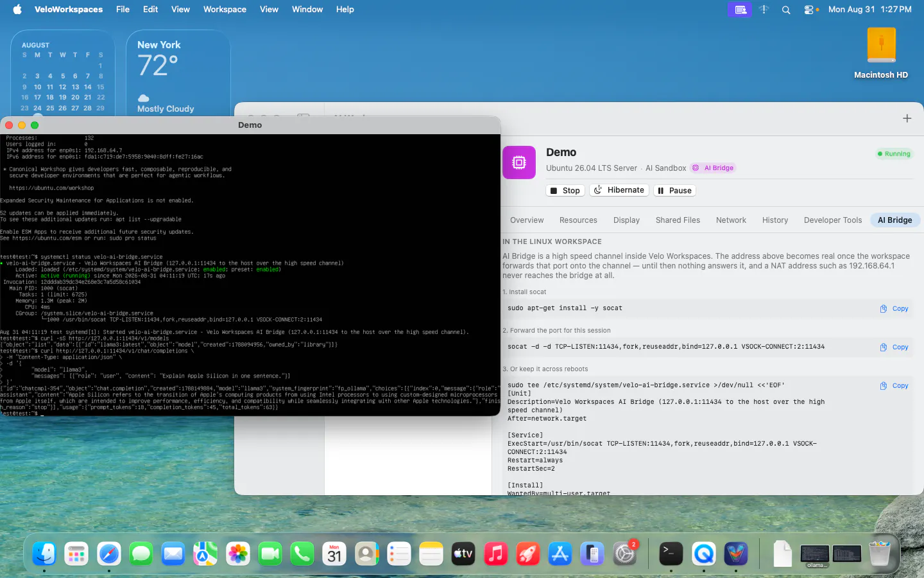Open Photos from the Dock
The height and width of the screenshot is (578, 924).
(238, 554)
